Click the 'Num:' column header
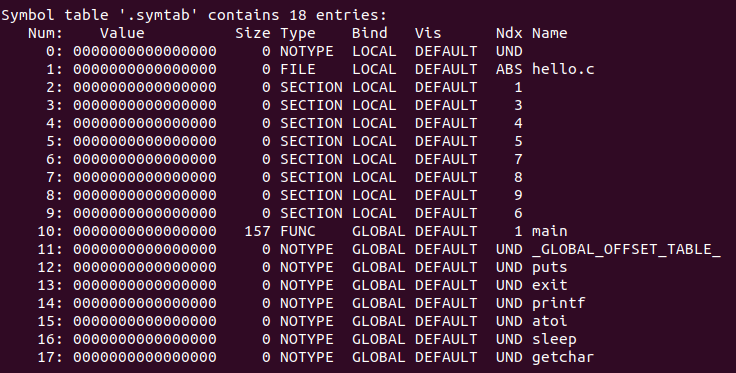The height and width of the screenshot is (373, 736). [46, 33]
